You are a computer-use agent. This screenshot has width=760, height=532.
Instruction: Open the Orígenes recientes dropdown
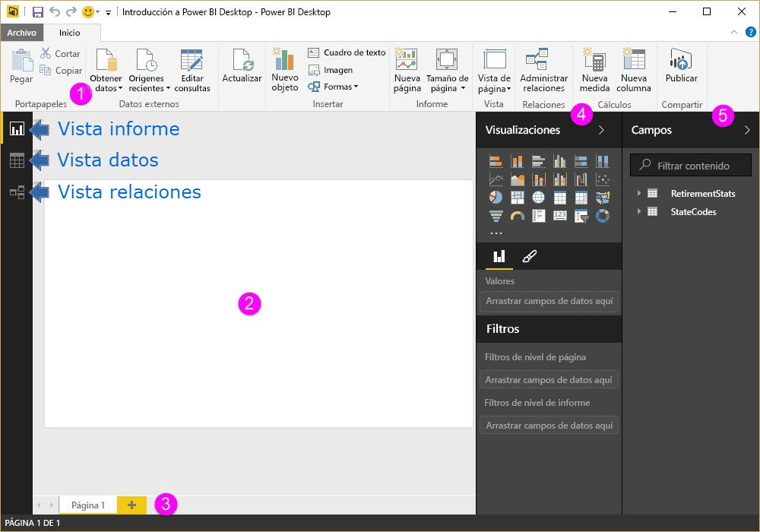click(149, 70)
